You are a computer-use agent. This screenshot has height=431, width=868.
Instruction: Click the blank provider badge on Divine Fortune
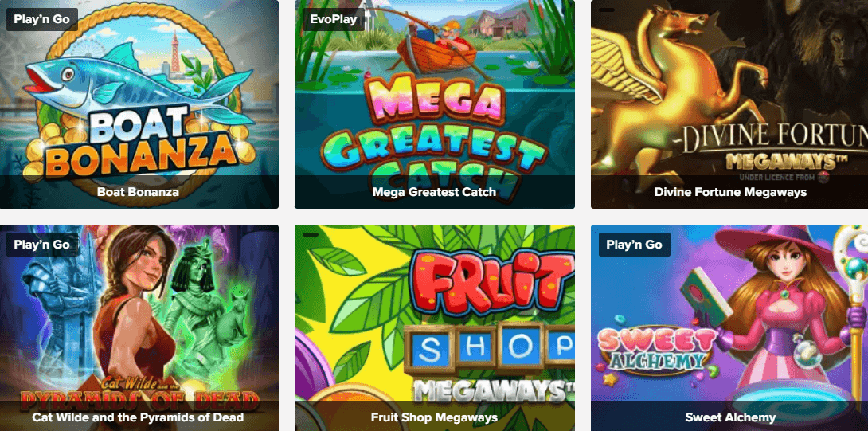coord(608,10)
